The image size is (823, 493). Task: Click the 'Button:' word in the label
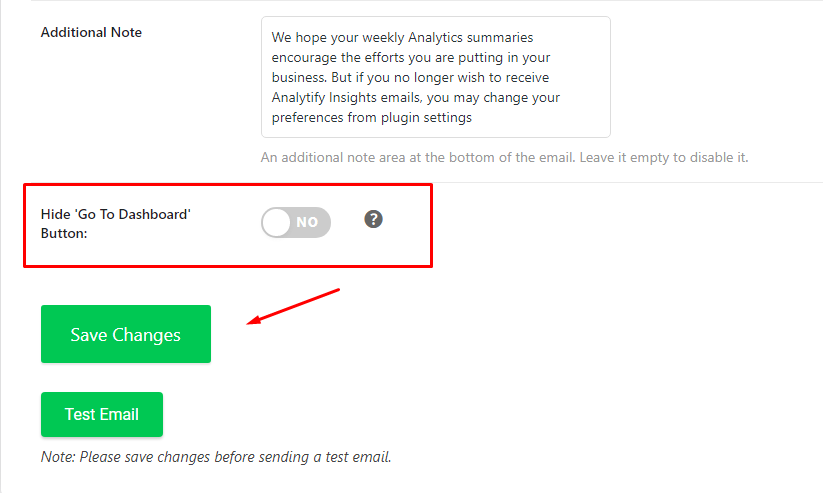coord(64,233)
